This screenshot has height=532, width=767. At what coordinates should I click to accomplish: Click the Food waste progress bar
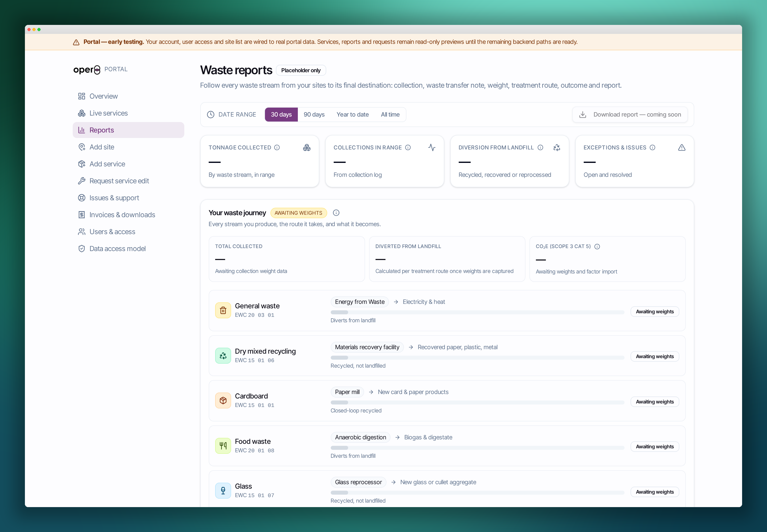[477, 448]
